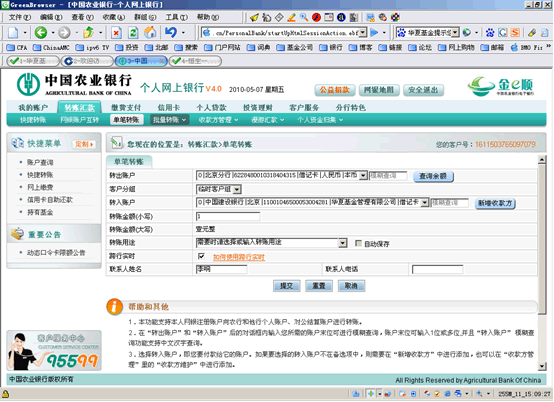Expand the 转入账户 payee dropdown
554x402 pixels.
(425, 202)
